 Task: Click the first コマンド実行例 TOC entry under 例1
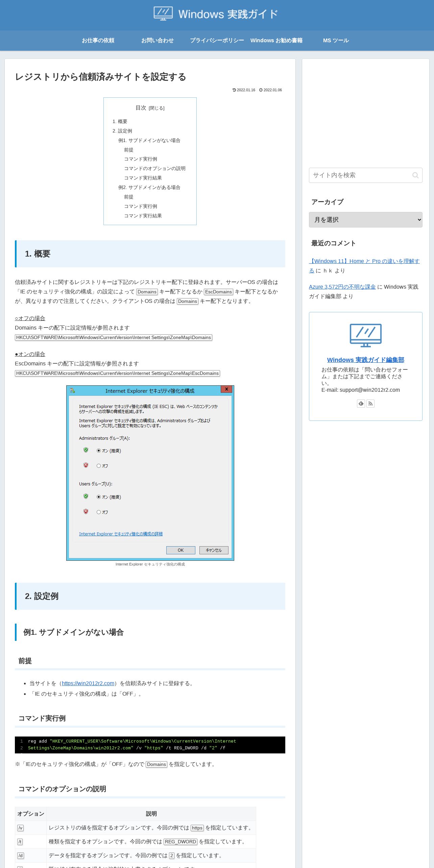141,159
